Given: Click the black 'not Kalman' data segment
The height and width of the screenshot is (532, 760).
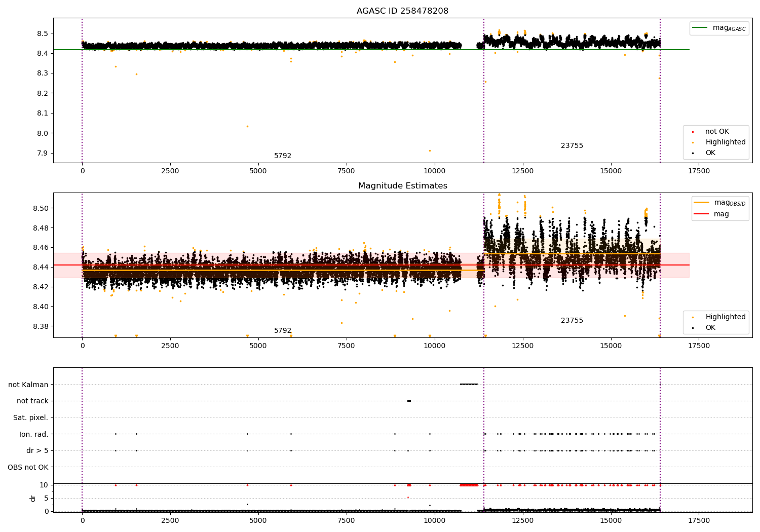Looking at the screenshot, I should tap(469, 384).
